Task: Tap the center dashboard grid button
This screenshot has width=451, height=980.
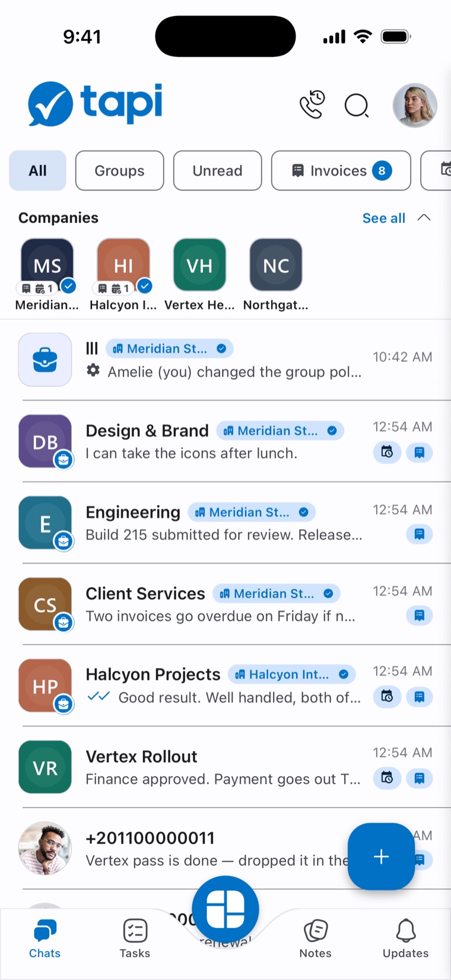Action: 225,909
